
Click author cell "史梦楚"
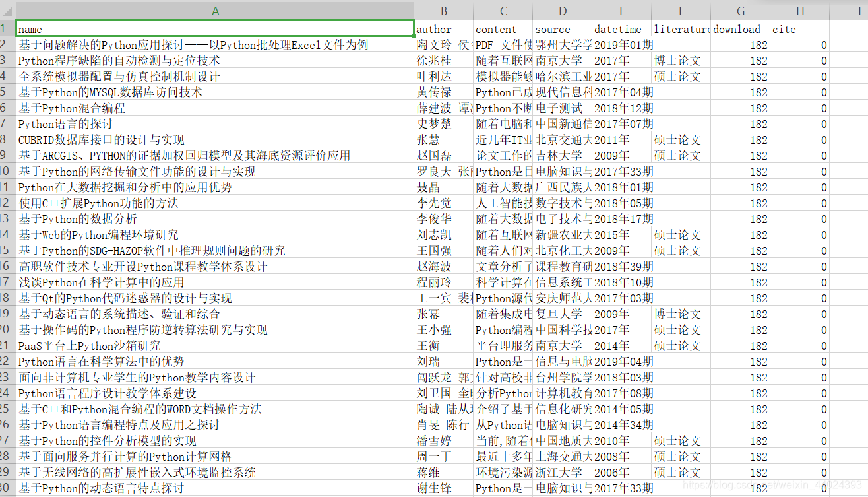[444, 124]
